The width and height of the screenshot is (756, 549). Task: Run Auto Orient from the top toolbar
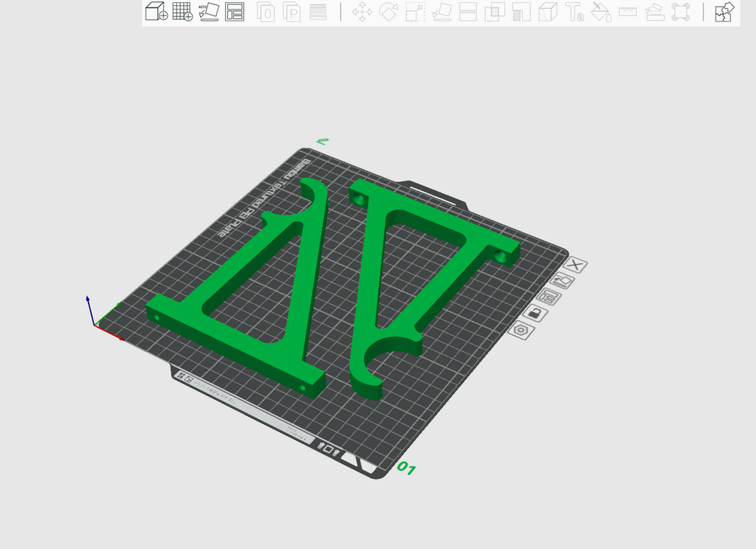tap(209, 12)
